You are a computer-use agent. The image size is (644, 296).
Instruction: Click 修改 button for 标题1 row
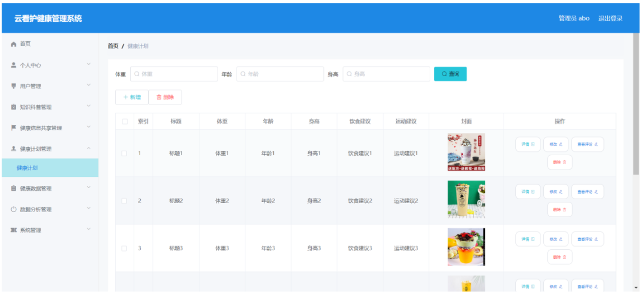point(555,145)
